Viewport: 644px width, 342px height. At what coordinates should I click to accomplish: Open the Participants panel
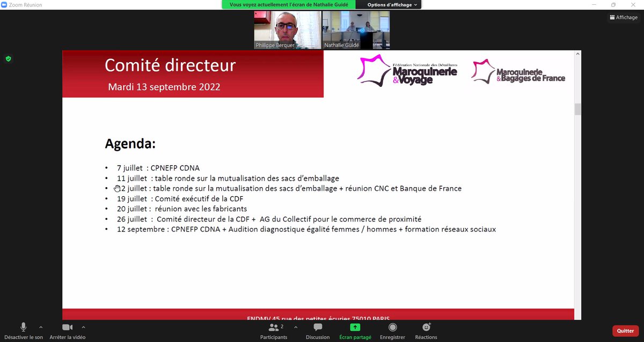tap(274, 331)
